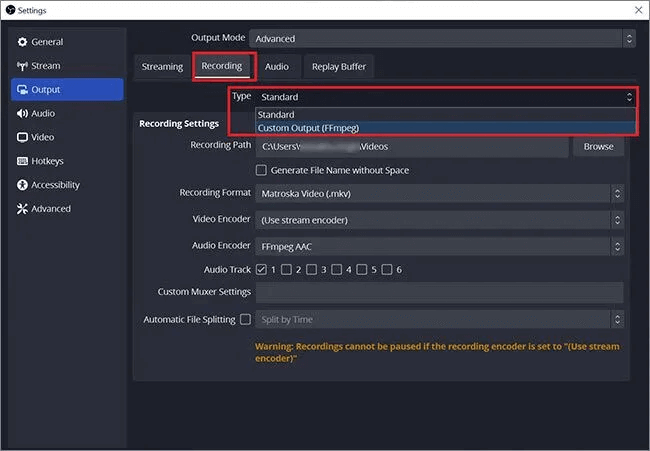Uncheck audio track 1
This screenshot has width=650, height=451.
click(261, 270)
